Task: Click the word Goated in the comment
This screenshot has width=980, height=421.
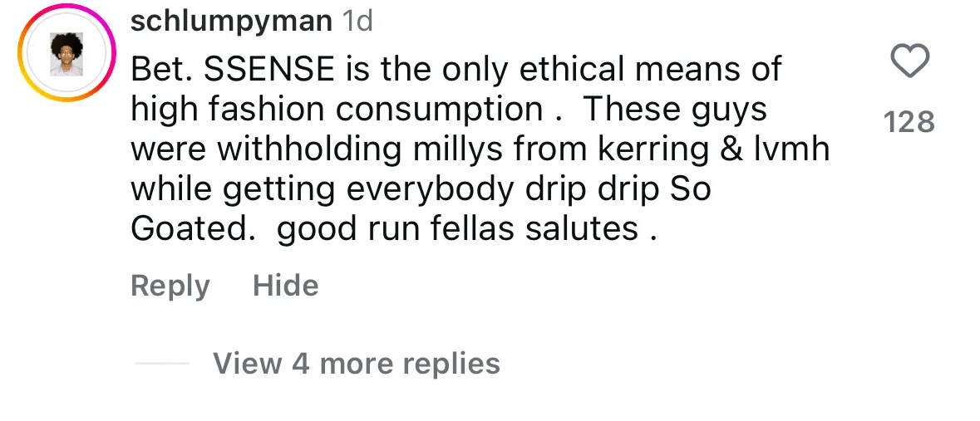Action: [x=190, y=229]
